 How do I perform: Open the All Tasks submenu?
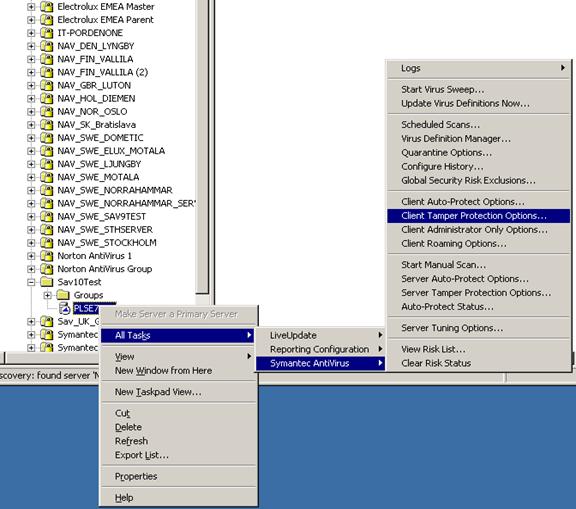pyautogui.click(x=177, y=335)
